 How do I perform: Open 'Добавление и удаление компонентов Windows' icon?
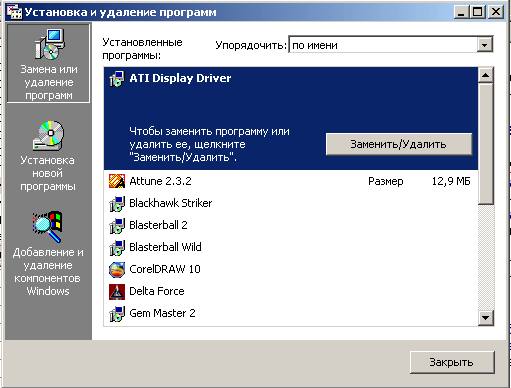48,227
